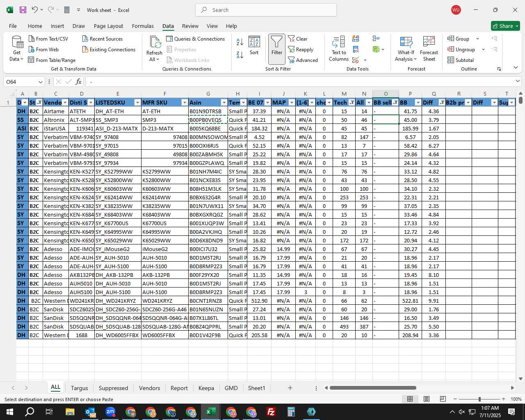Open filter dropdown for LISTEDSKU column

137,103
